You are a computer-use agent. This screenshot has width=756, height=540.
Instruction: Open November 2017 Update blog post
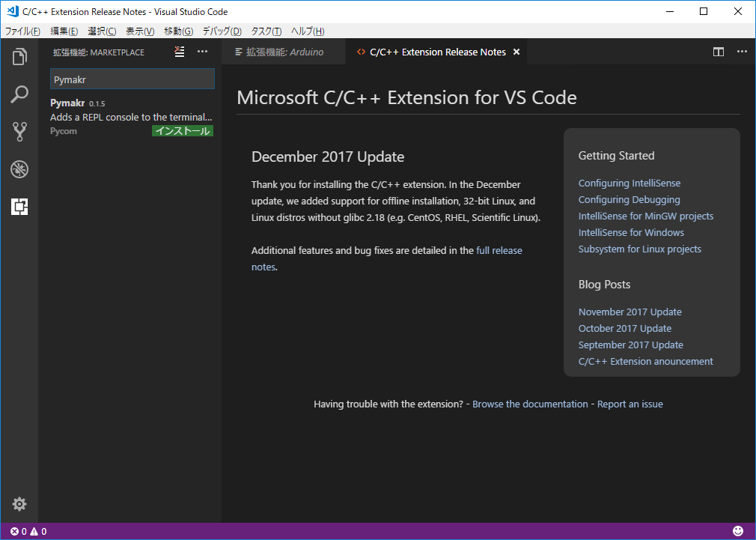pyautogui.click(x=630, y=312)
